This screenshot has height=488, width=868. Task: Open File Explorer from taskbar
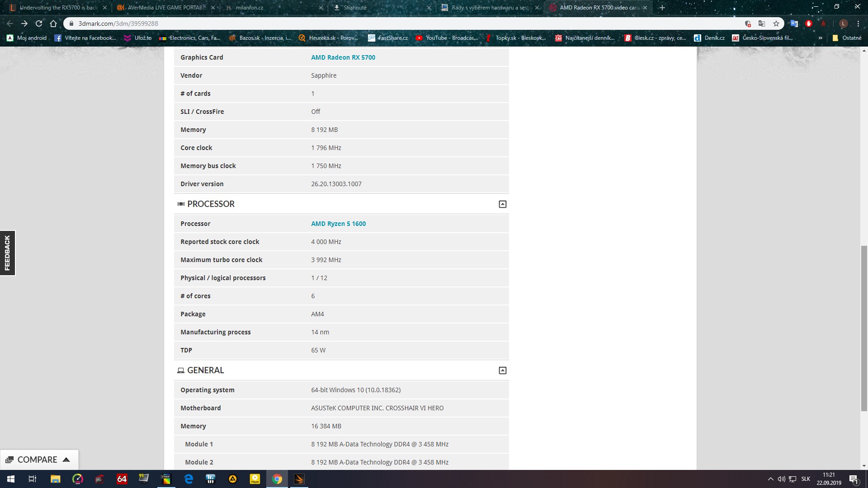point(55,479)
